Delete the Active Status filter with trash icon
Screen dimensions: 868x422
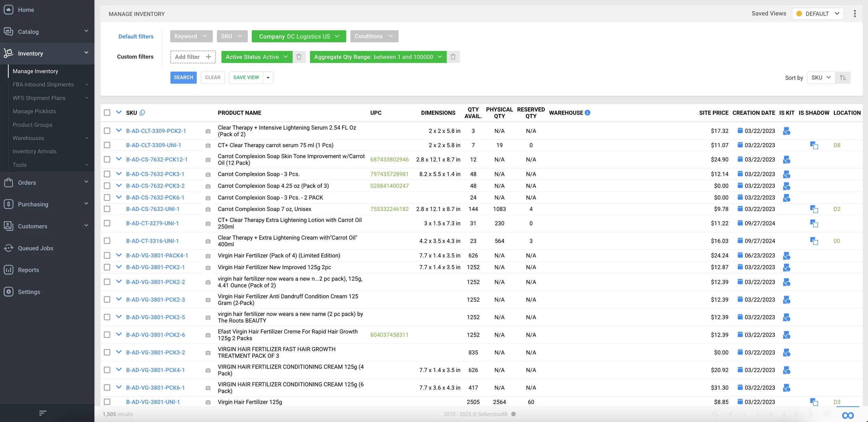299,57
